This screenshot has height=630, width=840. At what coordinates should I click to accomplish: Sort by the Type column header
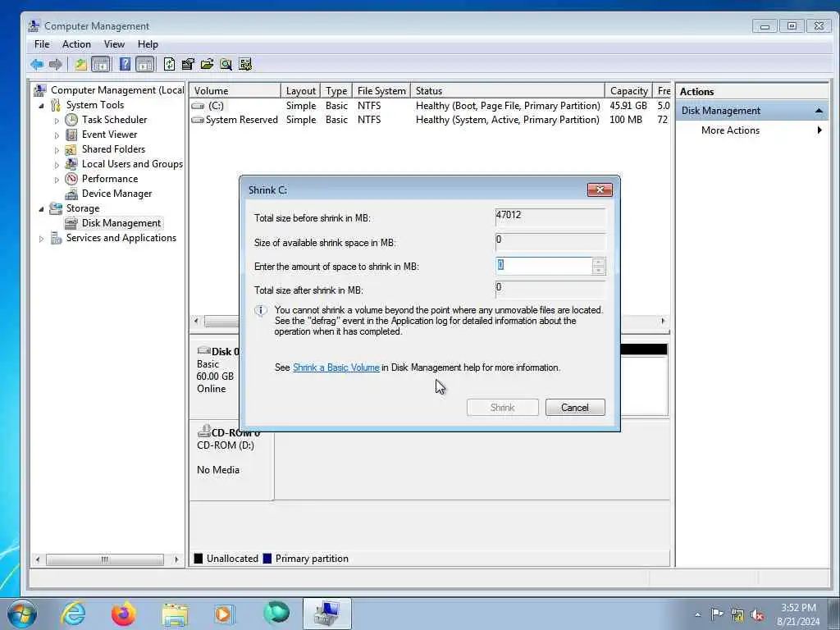click(336, 91)
